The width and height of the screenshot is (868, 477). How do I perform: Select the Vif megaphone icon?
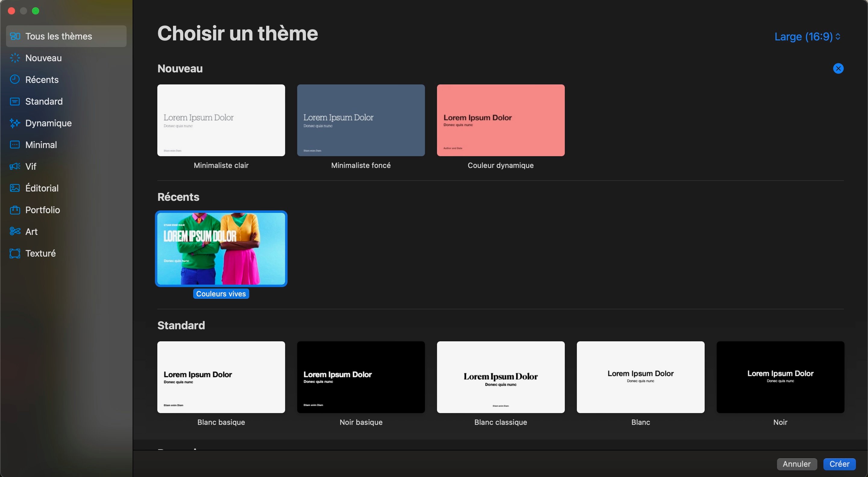tap(15, 166)
